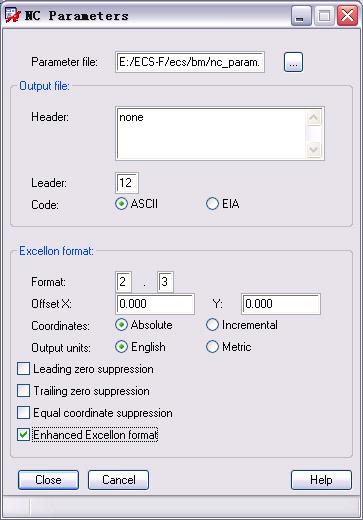Minimize the NC Parameters window
Viewport: 363px width, 520px height.
pos(301,16)
